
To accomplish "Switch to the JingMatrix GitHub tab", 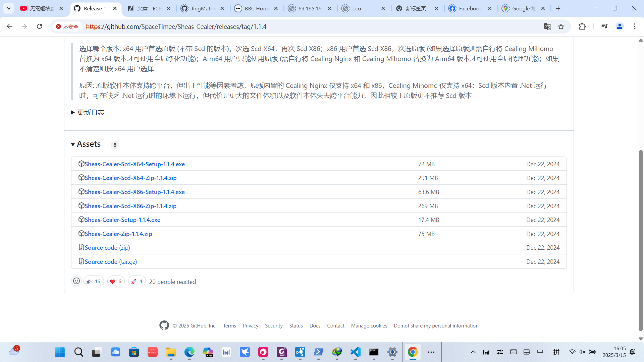I will pos(202,8).
